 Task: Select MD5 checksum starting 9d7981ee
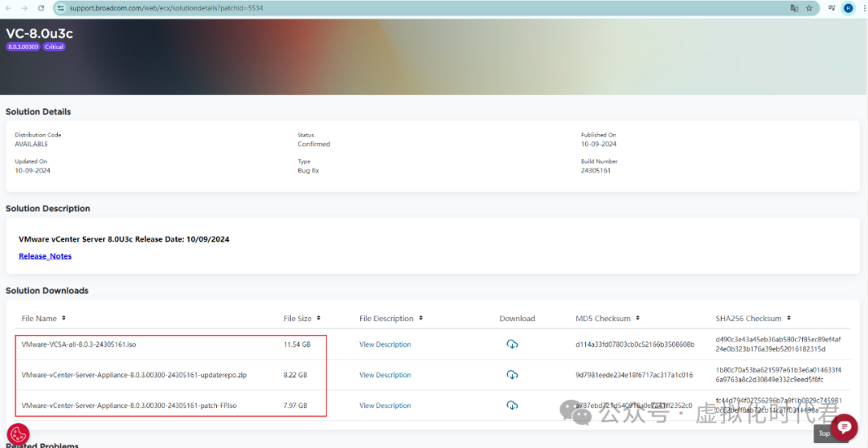[x=634, y=374]
